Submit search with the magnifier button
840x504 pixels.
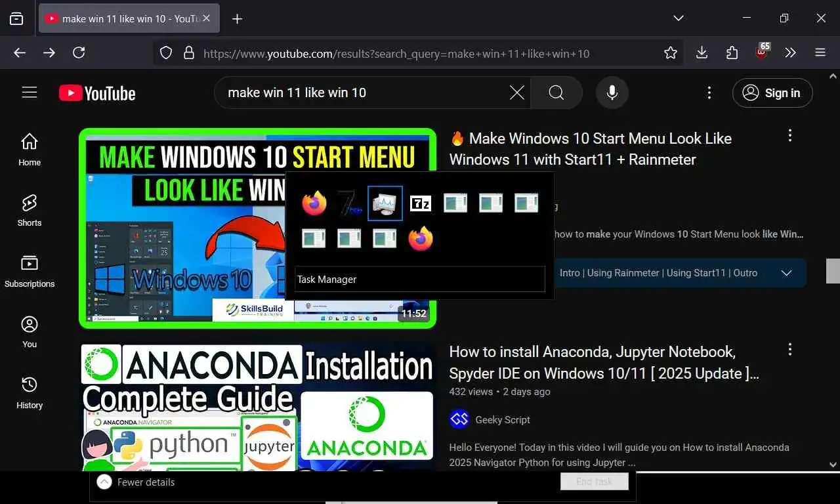point(556,93)
